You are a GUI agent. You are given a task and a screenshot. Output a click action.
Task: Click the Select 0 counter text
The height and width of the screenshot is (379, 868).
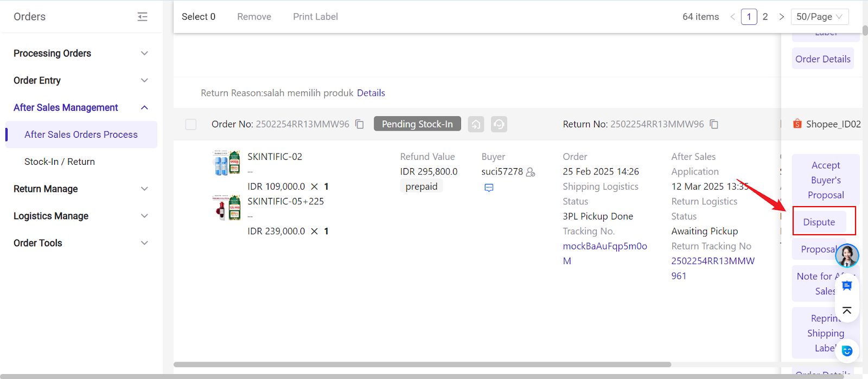(199, 17)
